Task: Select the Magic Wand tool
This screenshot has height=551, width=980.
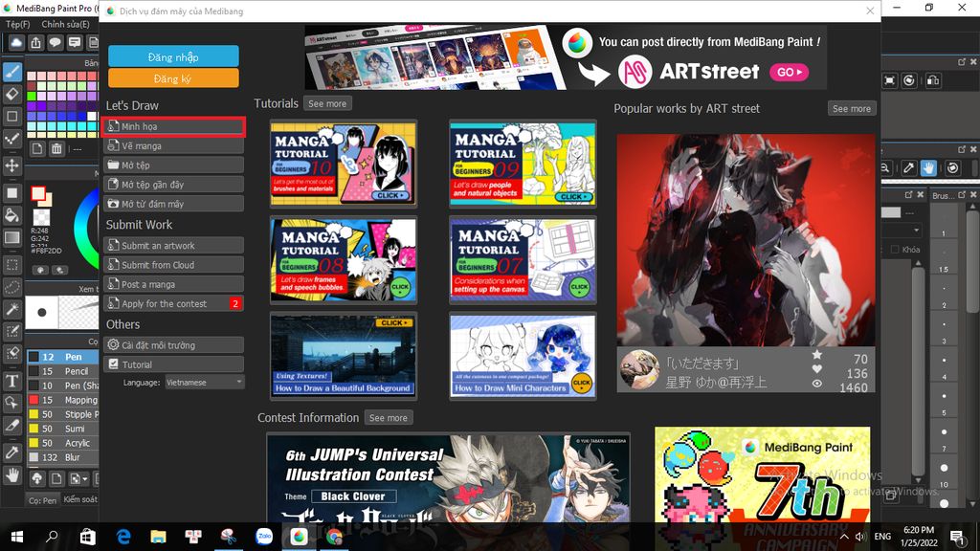Action: pyautogui.click(x=12, y=309)
